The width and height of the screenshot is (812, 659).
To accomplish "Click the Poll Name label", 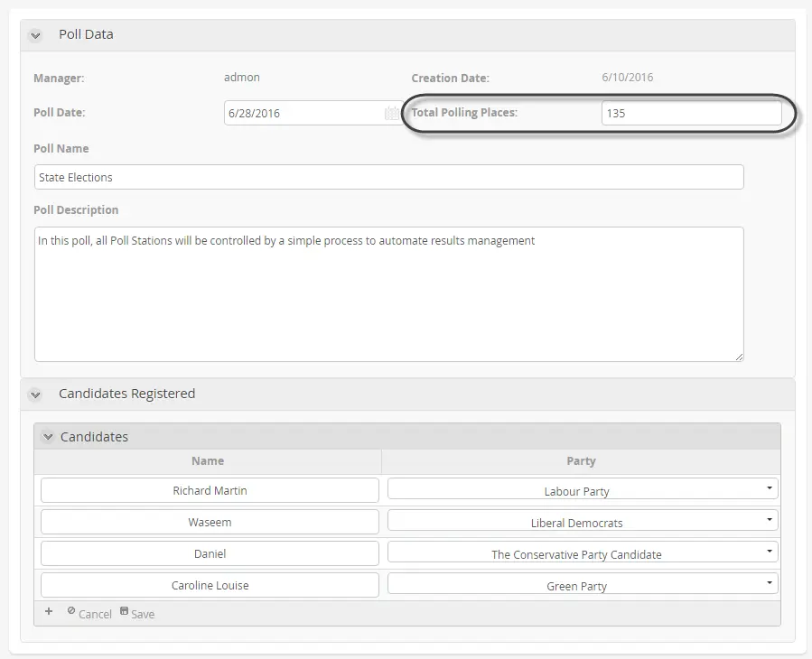I will (61, 149).
